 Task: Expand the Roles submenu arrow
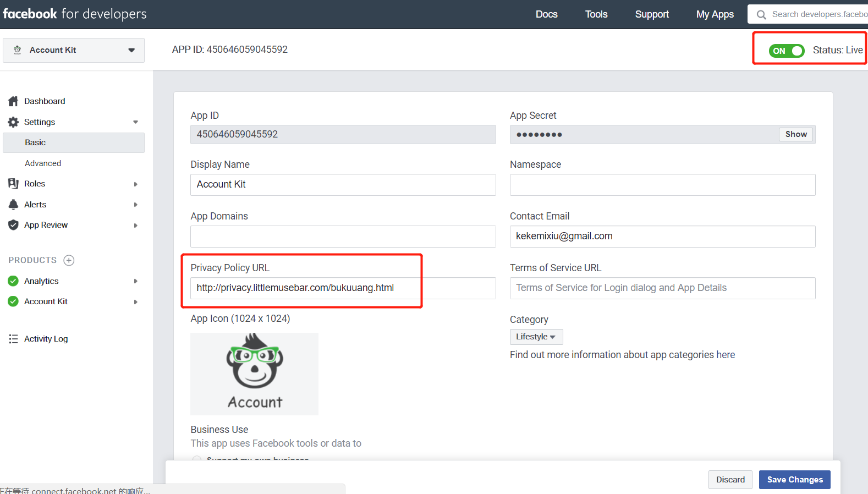click(x=135, y=184)
